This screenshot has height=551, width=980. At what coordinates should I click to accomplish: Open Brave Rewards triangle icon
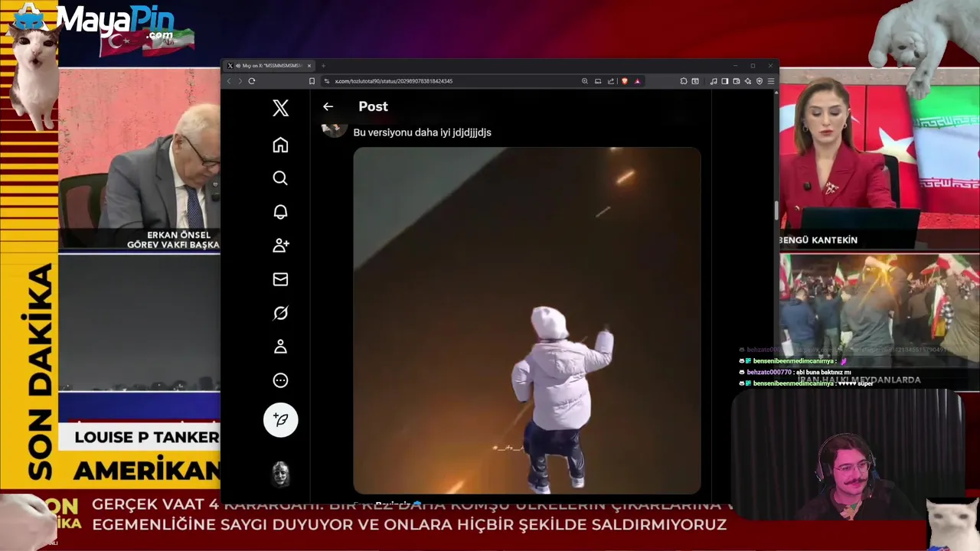point(638,81)
